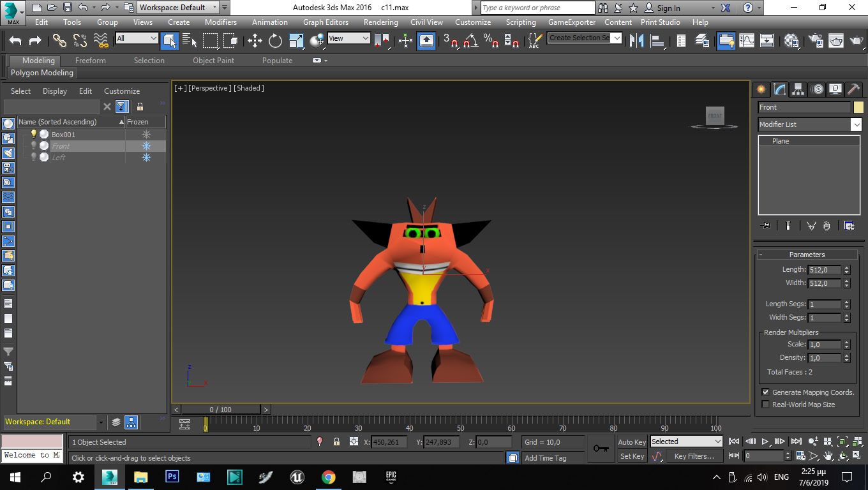Image resolution: width=868 pixels, height=490 pixels.
Task: Toggle visibility bulb for Box001
Action: [x=34, y=134]
